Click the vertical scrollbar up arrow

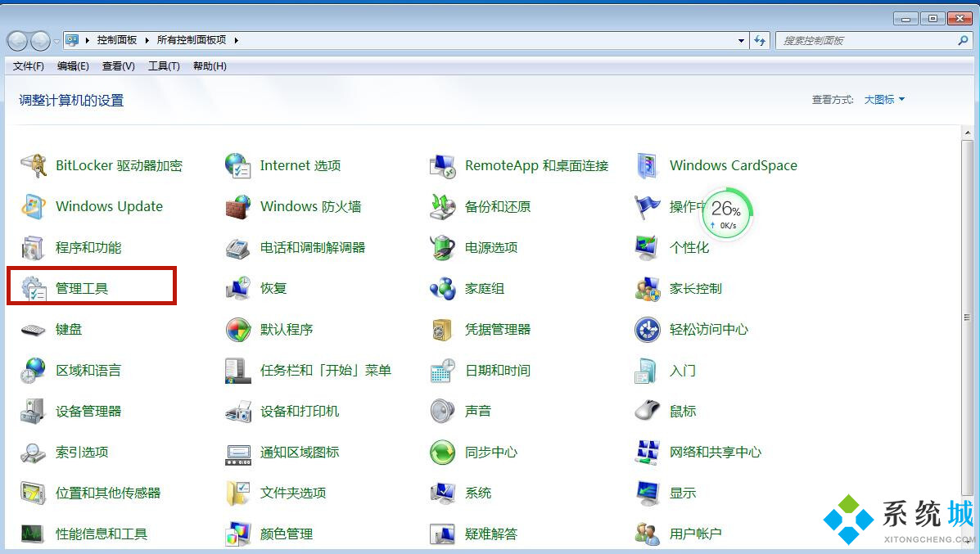(x=968, y=133)
